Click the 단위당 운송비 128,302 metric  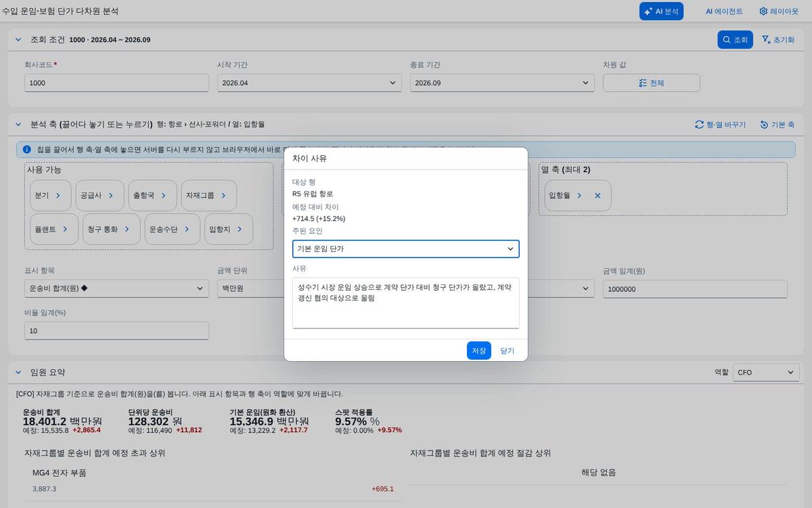click(165, 421)
